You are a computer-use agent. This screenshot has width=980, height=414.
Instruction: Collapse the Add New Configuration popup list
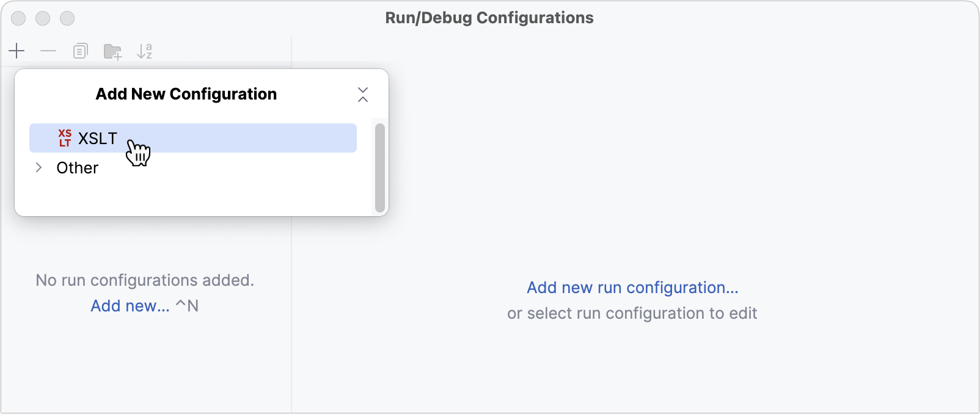click(363, 95)
